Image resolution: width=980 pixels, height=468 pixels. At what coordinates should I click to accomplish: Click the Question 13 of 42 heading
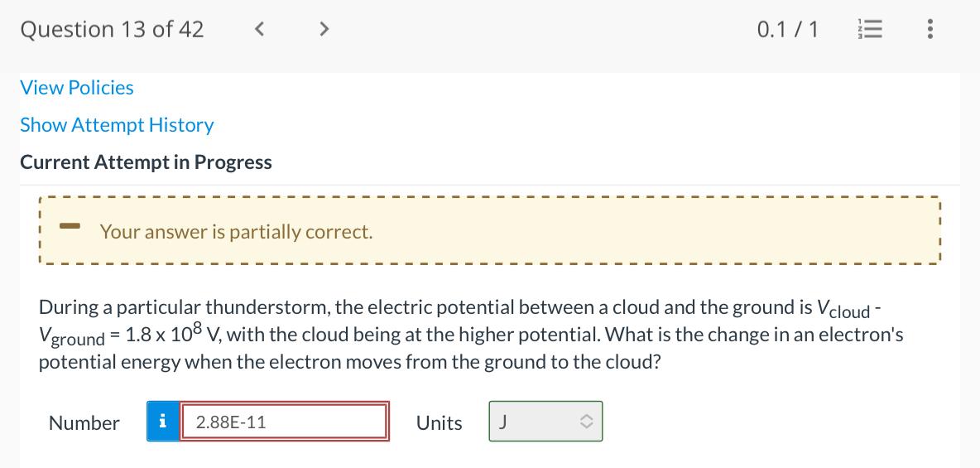[112, 30]
